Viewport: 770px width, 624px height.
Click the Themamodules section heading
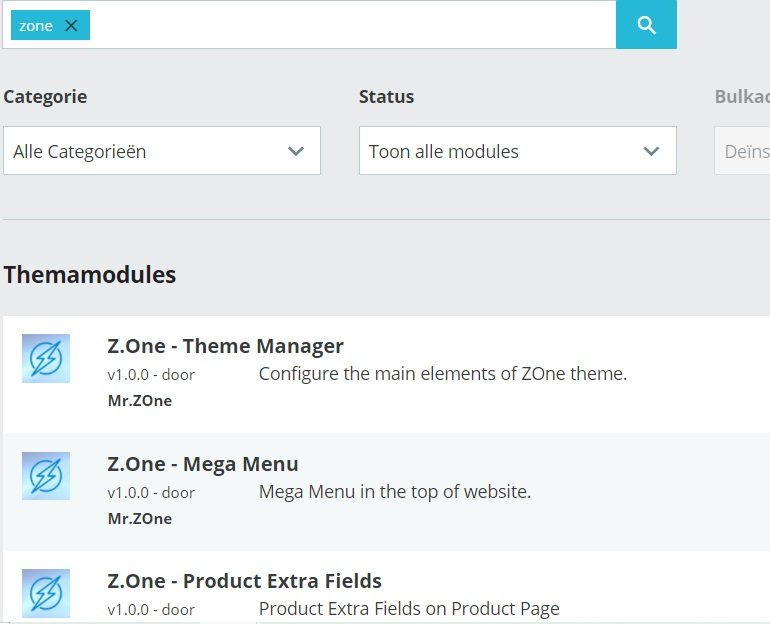point(90,275)
